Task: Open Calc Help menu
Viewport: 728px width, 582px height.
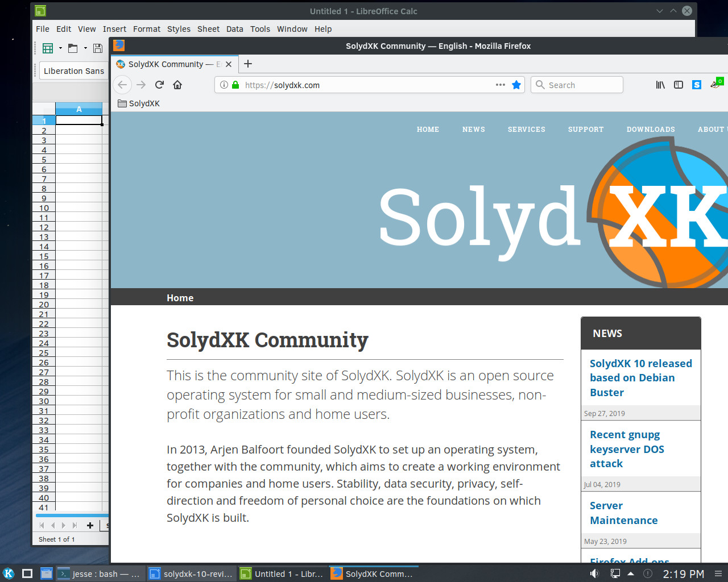Action: coord(323,29)
